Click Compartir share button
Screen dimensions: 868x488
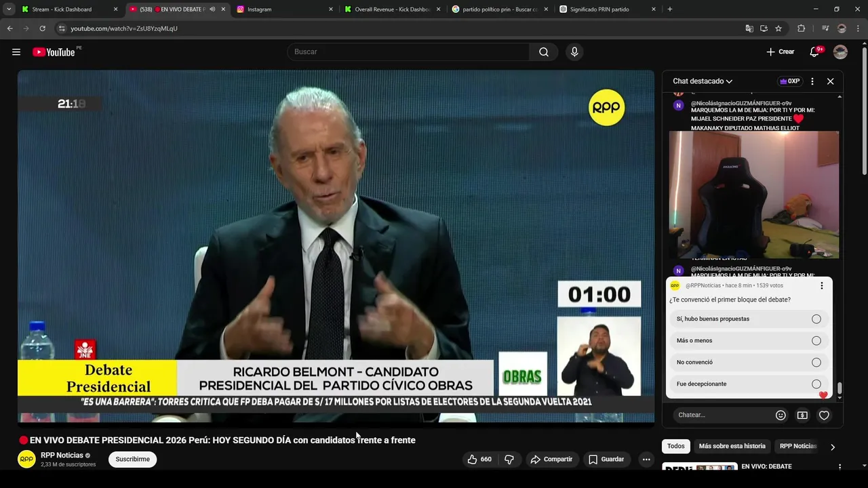[551, 460]
